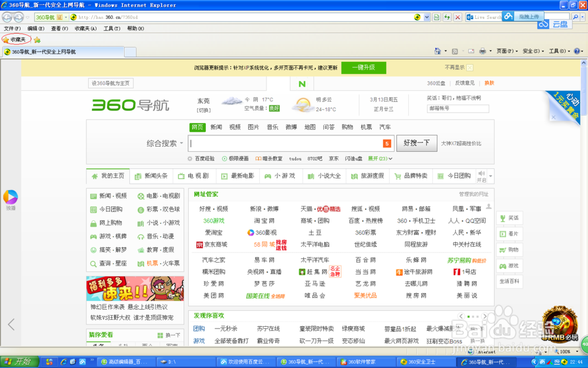Click the 管理我的网址 link

click(x=473, y=194)
